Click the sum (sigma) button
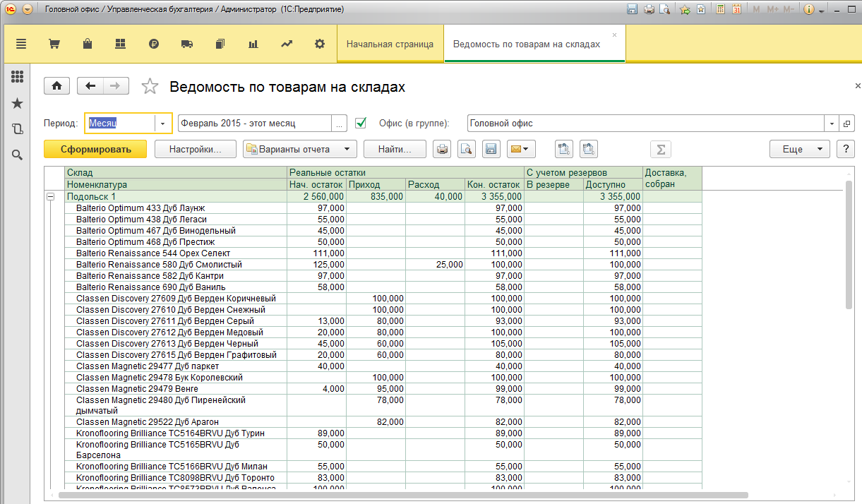Viewport: 862px width, 504px height. (x=661, y=149)
